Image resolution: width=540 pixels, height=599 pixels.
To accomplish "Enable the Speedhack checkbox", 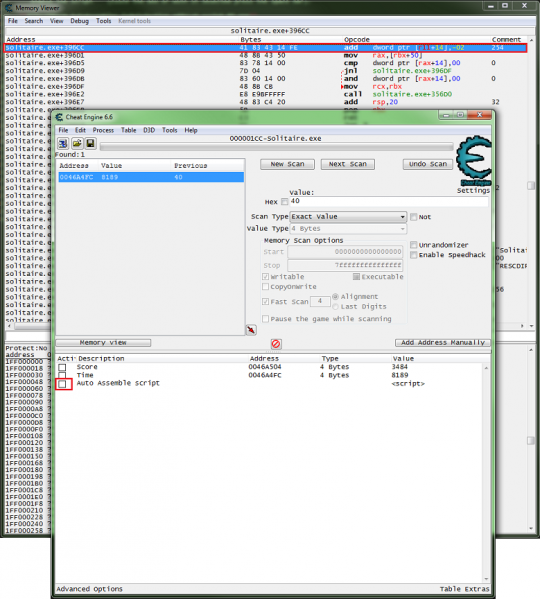I will [x=414, y=255].
